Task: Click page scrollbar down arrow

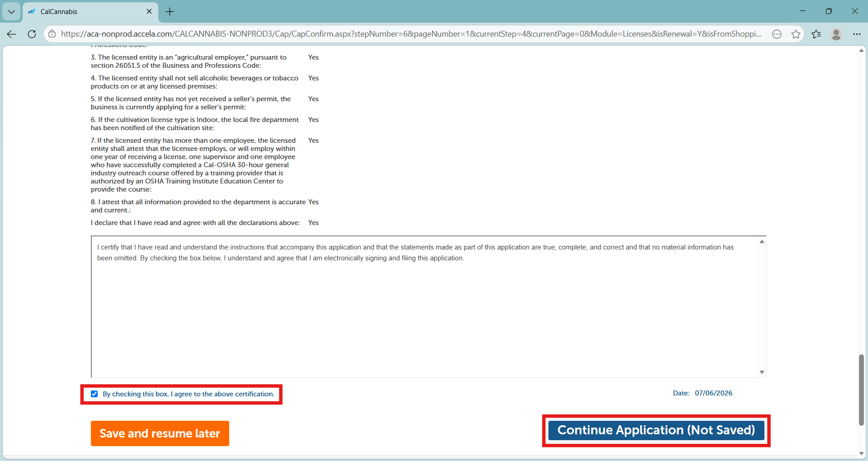Action: click(x=861, y=453)
